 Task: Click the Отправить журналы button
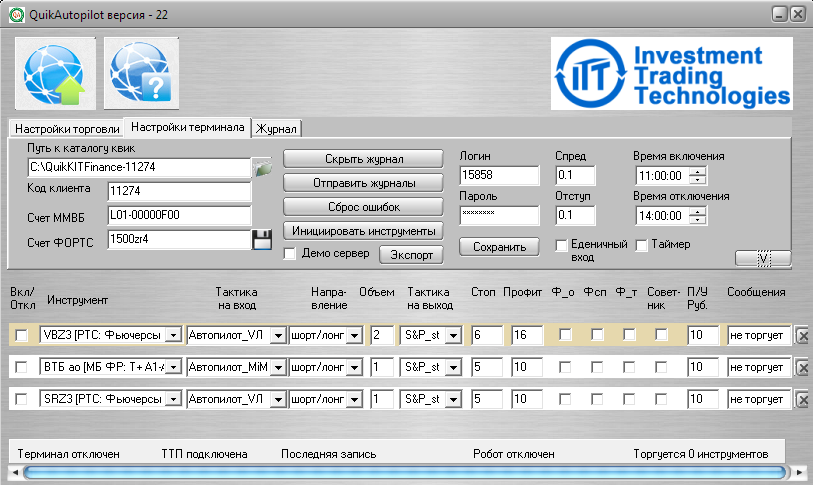[363, 183]
